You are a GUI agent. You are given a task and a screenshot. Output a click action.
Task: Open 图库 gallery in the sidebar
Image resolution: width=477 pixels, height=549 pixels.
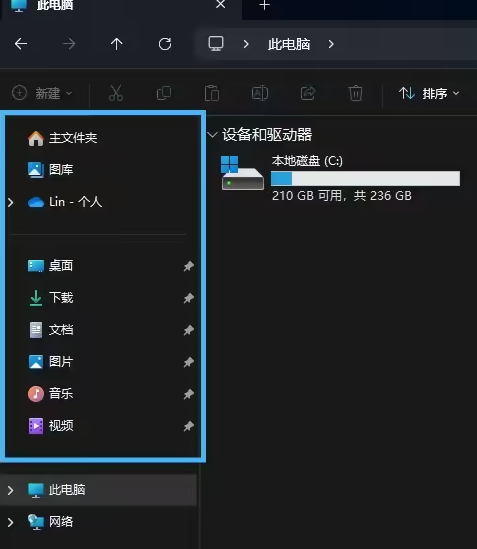61,170
